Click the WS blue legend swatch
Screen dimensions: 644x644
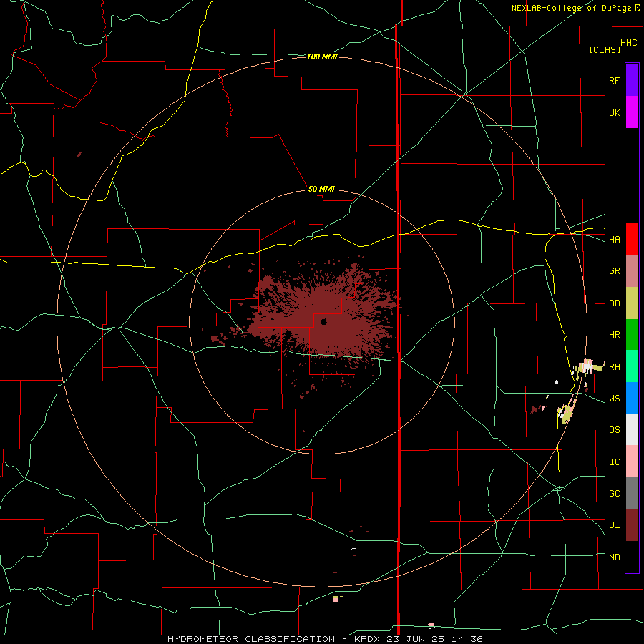point(632,398)
